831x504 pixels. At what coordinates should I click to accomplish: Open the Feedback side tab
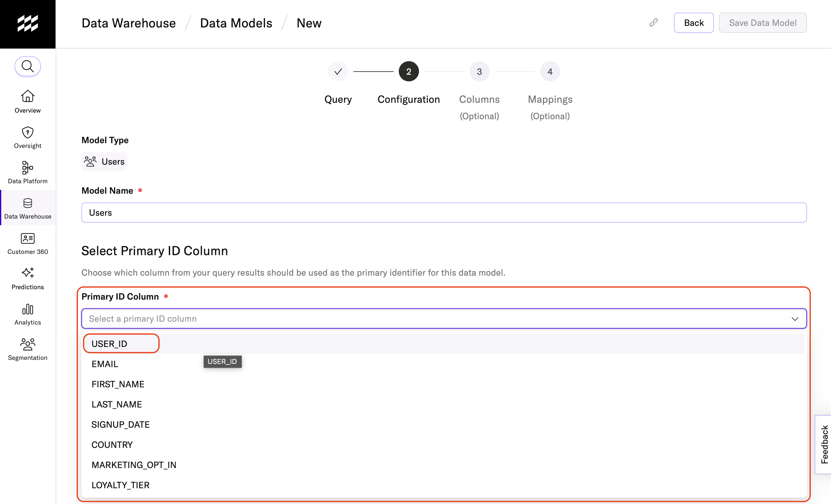824,444
